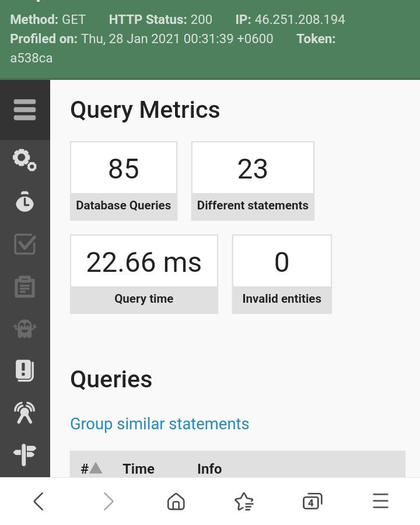Image resolution: width=420 pixels, height=525 pixels.
Task: Open the Performance stopwatch panel
Action: [x=24, y=202]
